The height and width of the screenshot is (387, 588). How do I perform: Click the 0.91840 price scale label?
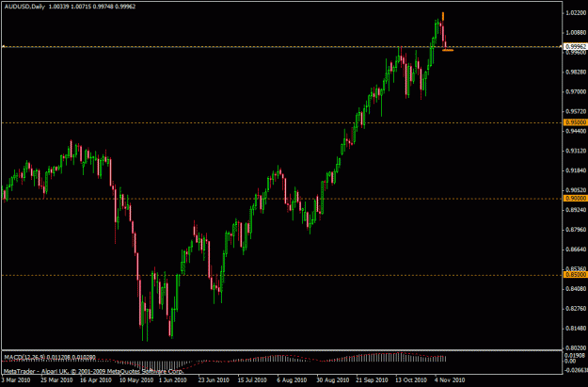576,170
